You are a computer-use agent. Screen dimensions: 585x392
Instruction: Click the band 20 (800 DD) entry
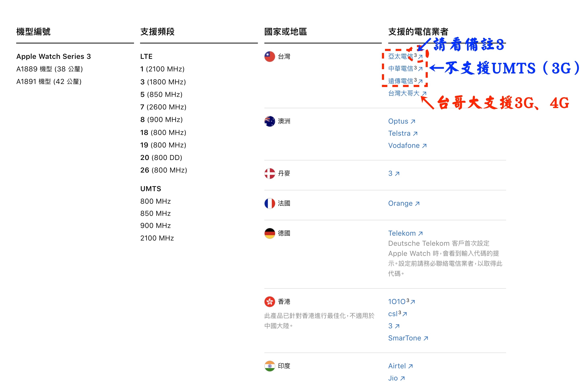click(x=161, y=158)
